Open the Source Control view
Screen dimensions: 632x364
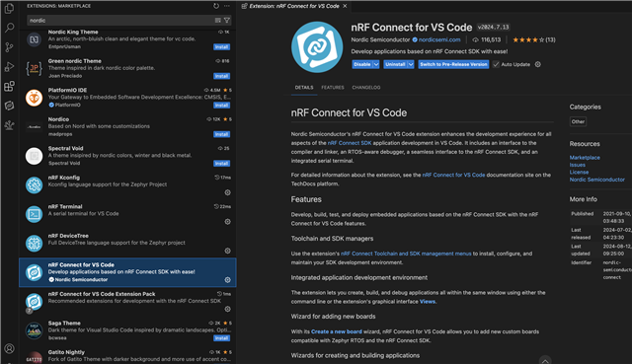[x=9, y=47]
